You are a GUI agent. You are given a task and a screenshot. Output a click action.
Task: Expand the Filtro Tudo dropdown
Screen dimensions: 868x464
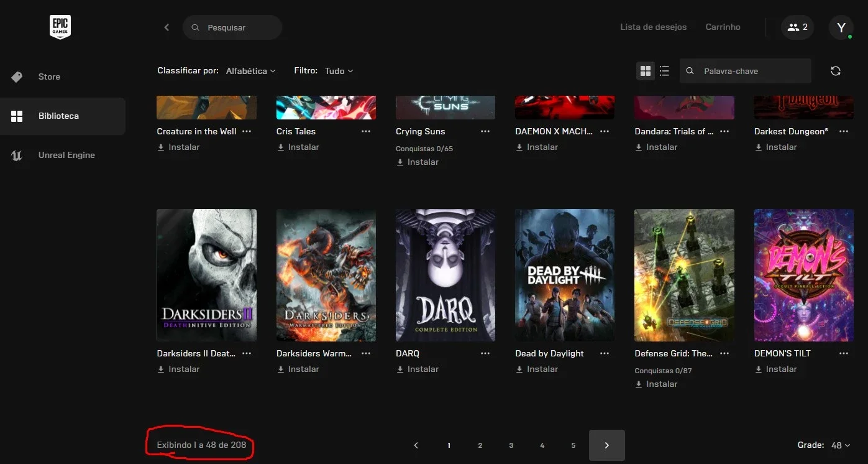click(339, 71)
